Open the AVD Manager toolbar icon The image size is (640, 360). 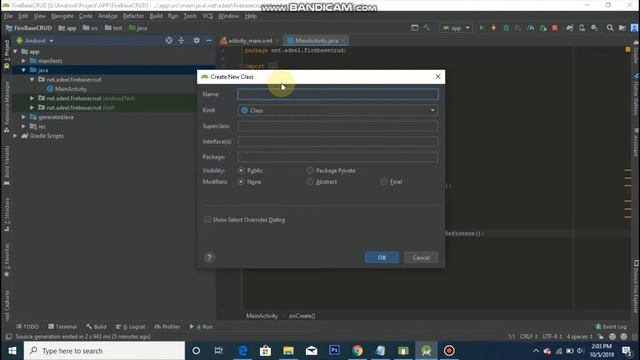click(582, 28)
